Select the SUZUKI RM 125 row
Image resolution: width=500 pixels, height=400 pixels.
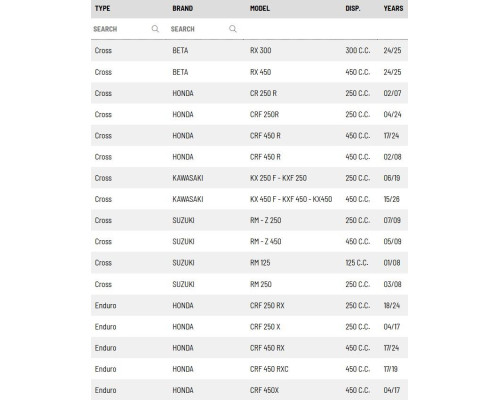point(249,263)
